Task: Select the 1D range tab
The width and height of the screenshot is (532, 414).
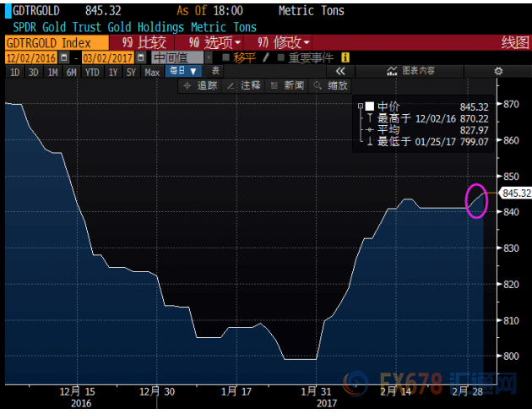Action: pos(15,72)
